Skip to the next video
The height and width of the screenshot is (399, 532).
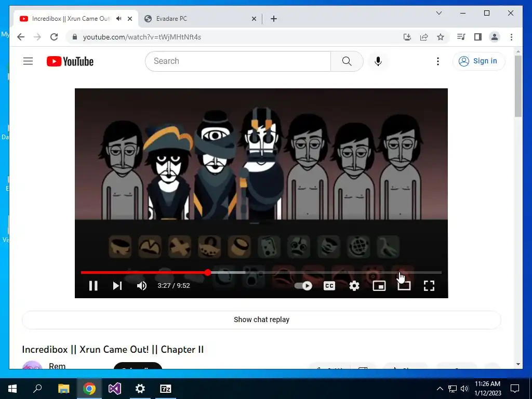[x=117, y=286]
